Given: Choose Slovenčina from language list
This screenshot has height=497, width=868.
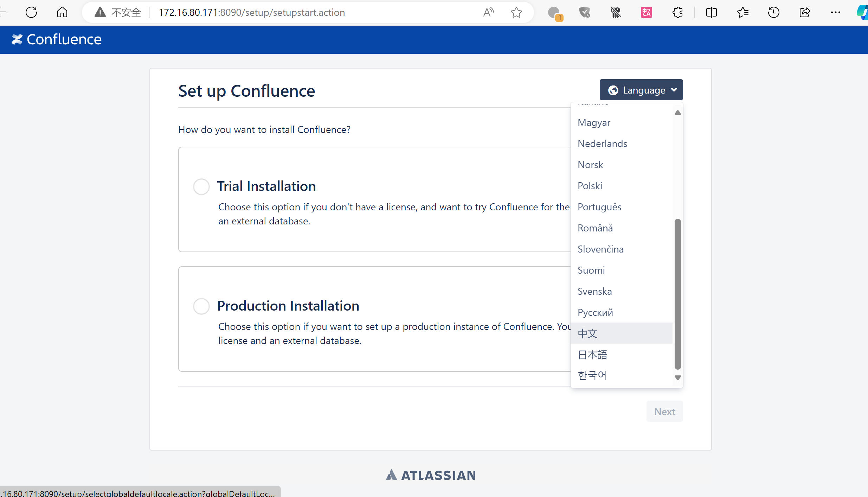Looking at the screenshot, I should pos(621,249).
